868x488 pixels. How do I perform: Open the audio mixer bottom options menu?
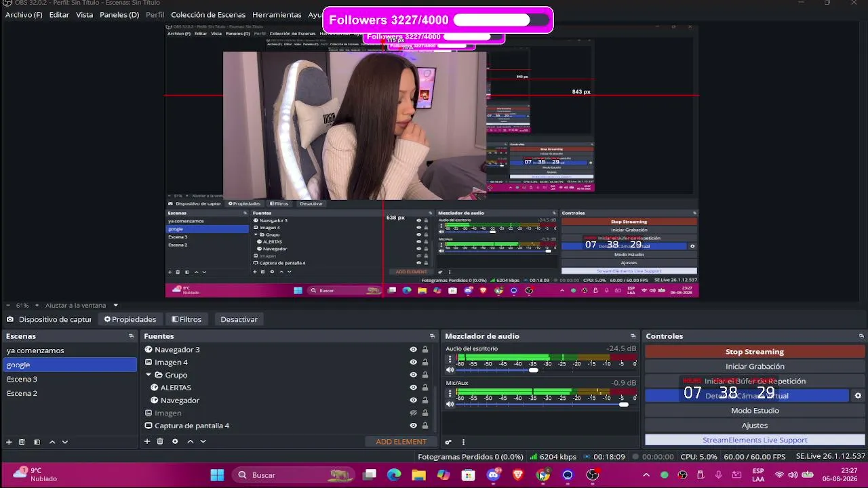click(x=463, y=442)
